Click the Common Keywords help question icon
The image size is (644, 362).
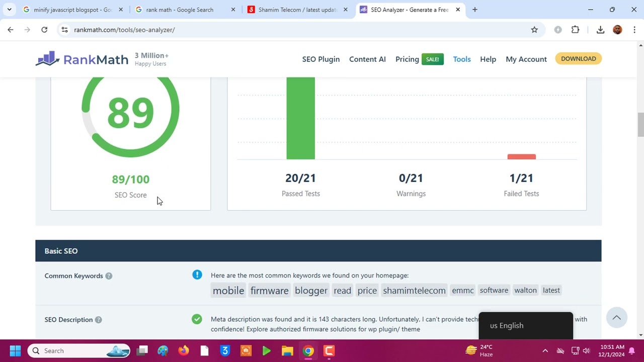109,276
